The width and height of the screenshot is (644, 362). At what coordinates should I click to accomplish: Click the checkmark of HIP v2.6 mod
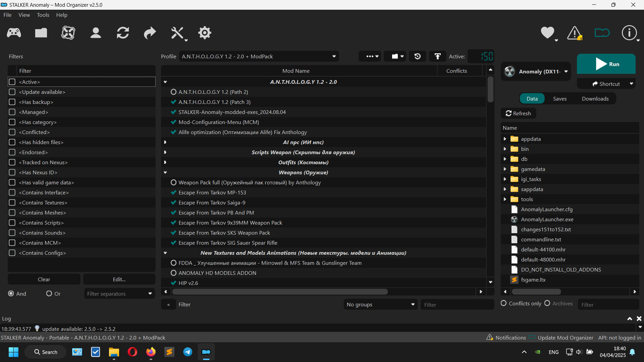(173, 283)
